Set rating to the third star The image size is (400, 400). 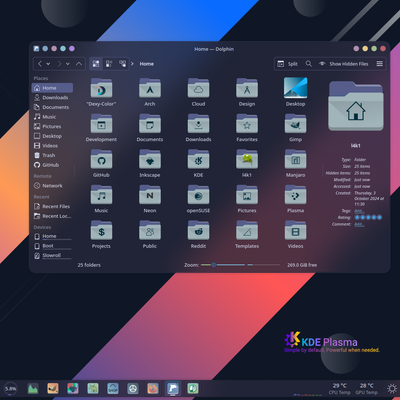tap(368, 217)
